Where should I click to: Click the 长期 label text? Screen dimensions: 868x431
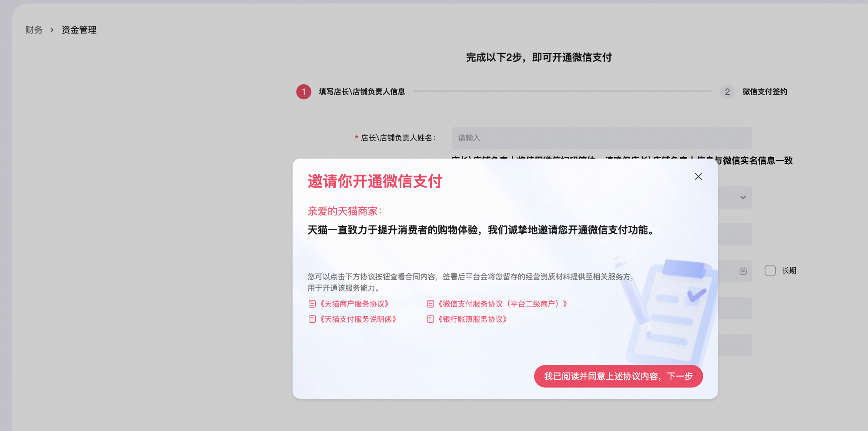pos(789,271)
